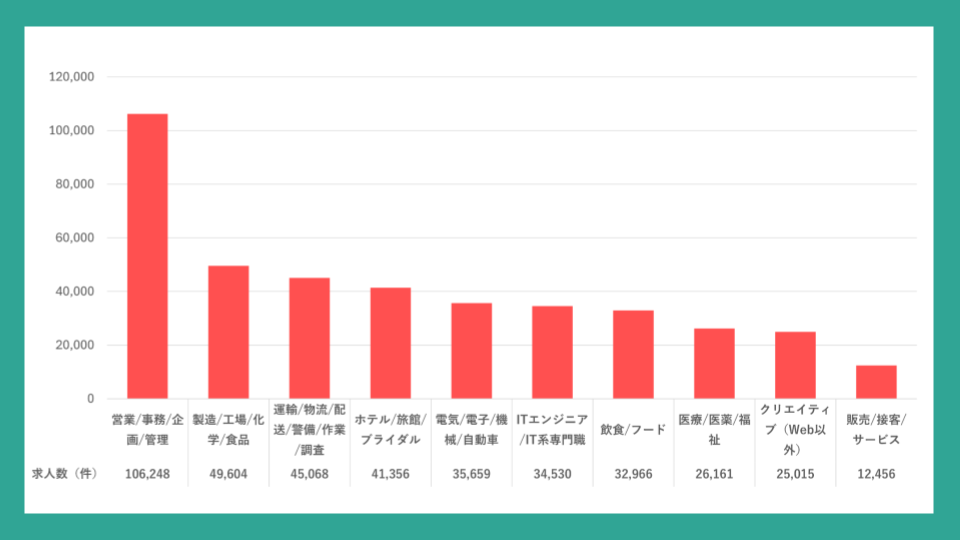The height and width of the screenshot is (540, 960).
Task: Select the bar for ITエンジニア/IT系専門職
Action: pos(552,352)
